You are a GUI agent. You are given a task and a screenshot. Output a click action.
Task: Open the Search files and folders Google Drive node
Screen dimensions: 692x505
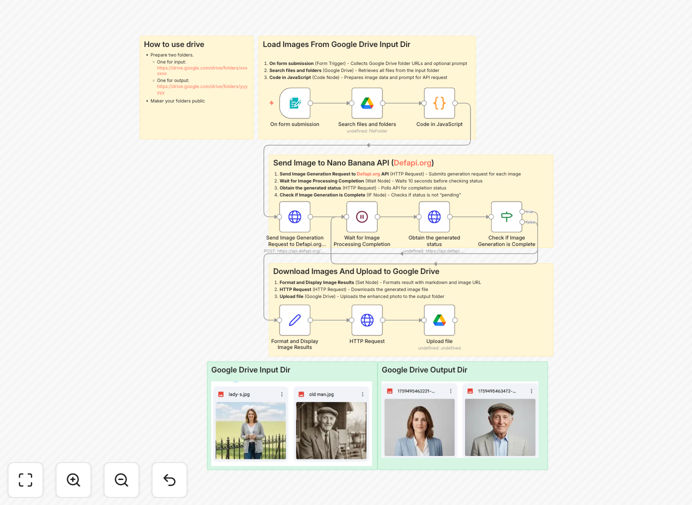(367, 103)
